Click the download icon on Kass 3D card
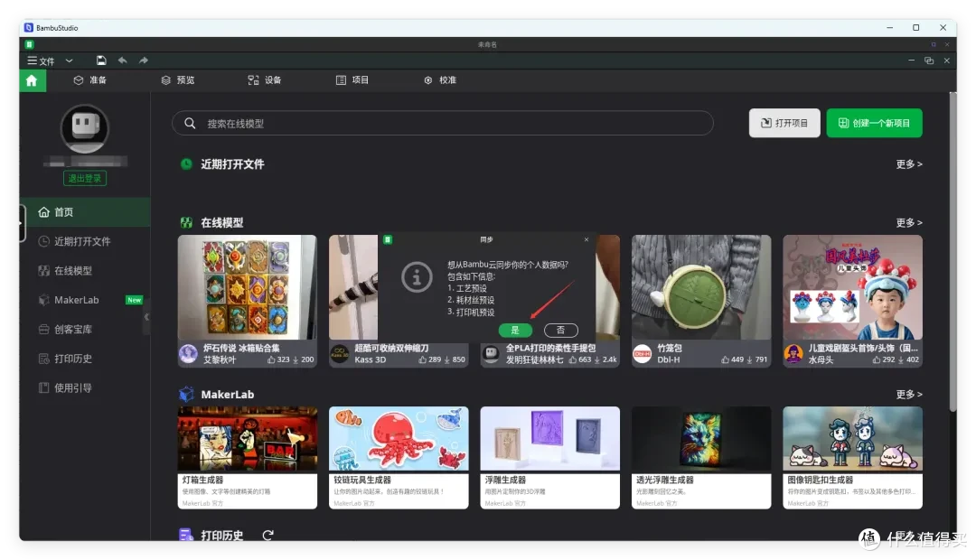This screenshot has width=976, height=560. point(447,359)
